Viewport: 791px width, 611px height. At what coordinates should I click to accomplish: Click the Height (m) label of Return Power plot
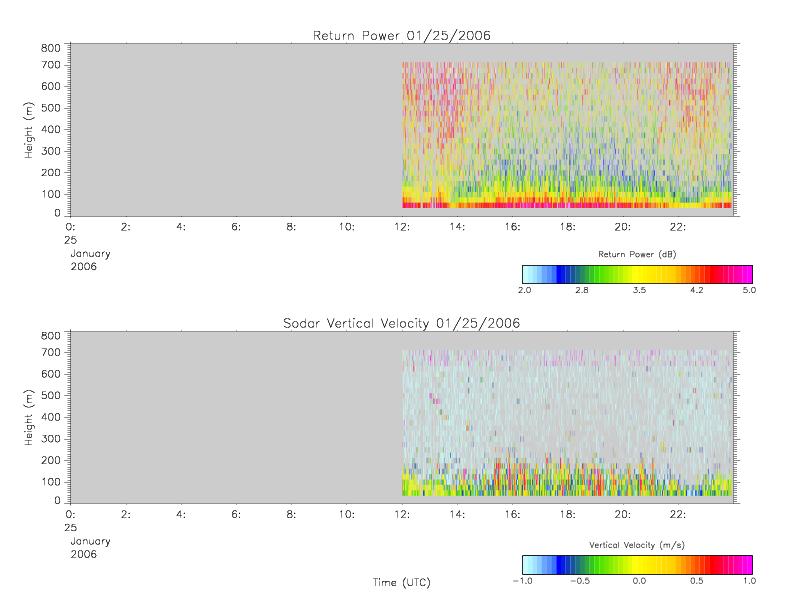pos(29,130)
